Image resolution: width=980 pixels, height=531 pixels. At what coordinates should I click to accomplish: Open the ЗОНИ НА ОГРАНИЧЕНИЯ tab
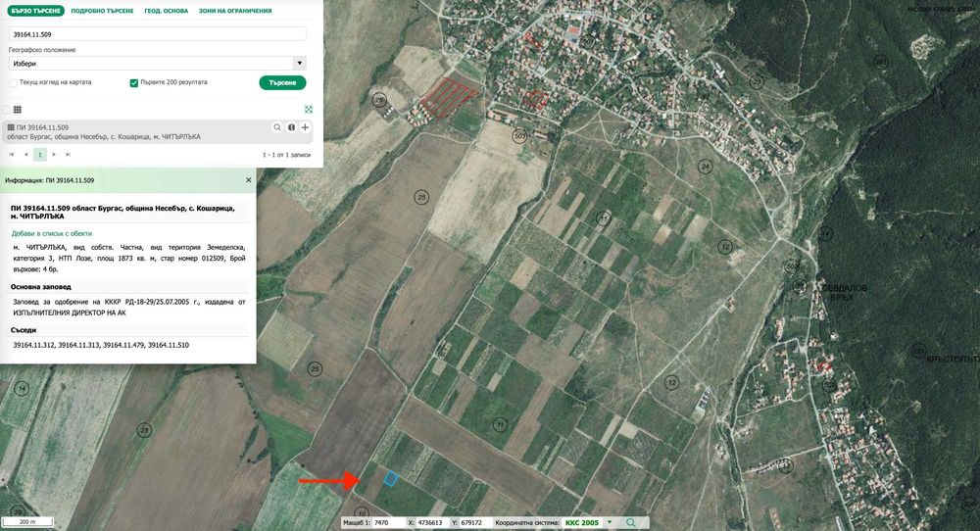click(x=235, y=11)
